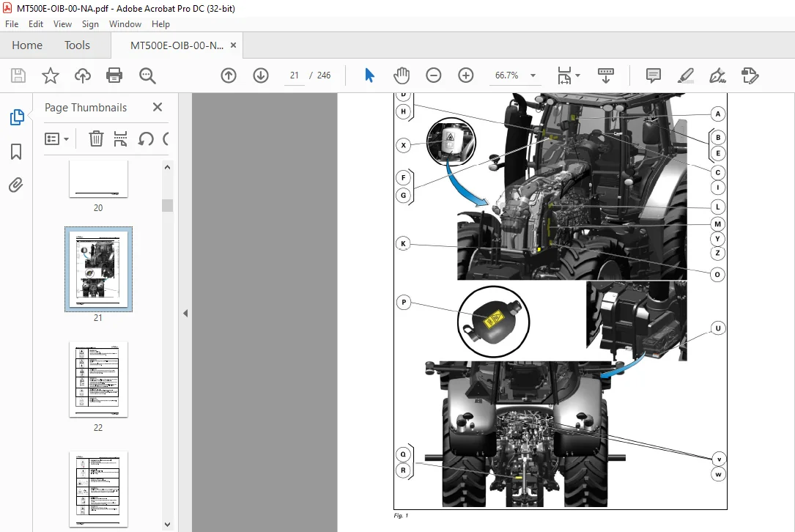Image resolution: width=795 pixels, height=532 pixels.
Task: Select page 22 thumbnail
Action: (x=98, y=380)
